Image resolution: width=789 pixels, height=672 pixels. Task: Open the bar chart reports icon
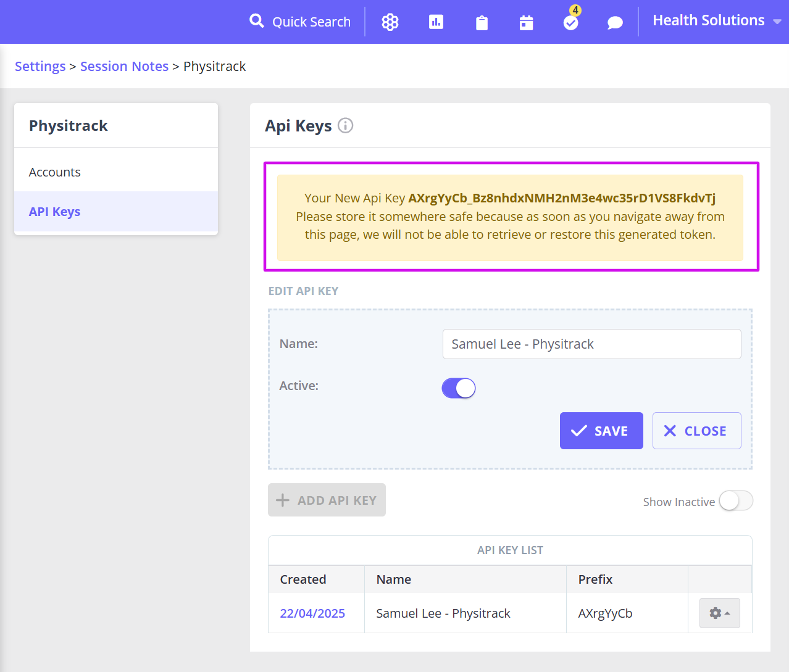436,22
